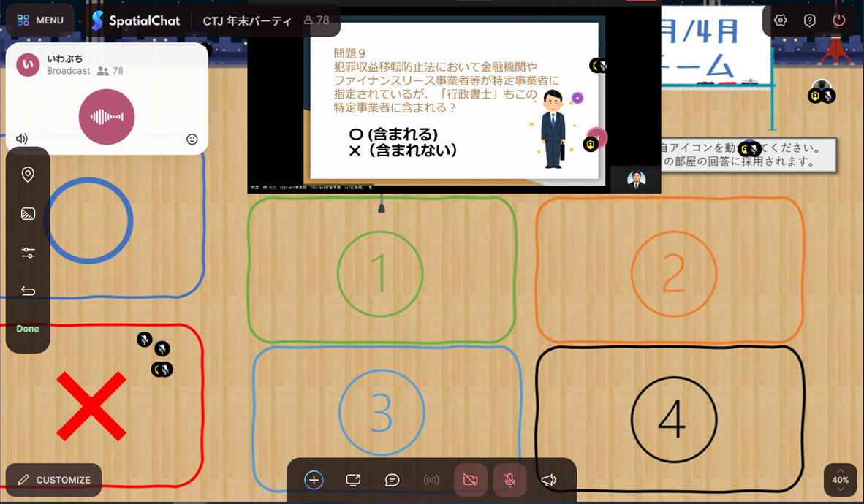Click the CUSTOMIZE button
Image resolution: width=864 pixels, height=504 pixels.
54,480
